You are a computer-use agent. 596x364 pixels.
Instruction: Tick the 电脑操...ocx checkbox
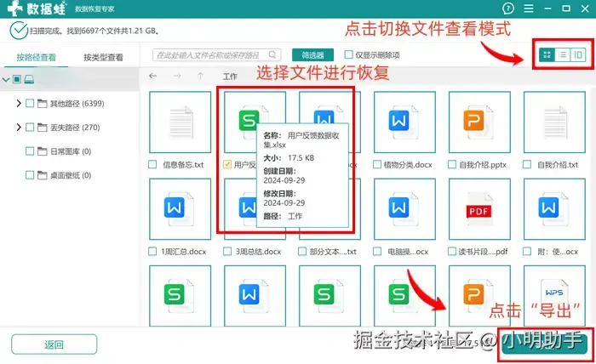point(377,251)
